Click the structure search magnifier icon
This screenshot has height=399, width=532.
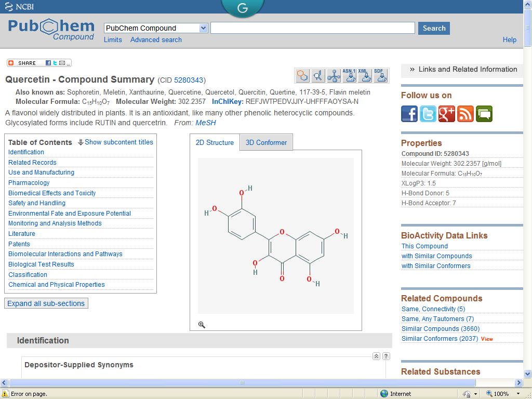pos(318,76)
